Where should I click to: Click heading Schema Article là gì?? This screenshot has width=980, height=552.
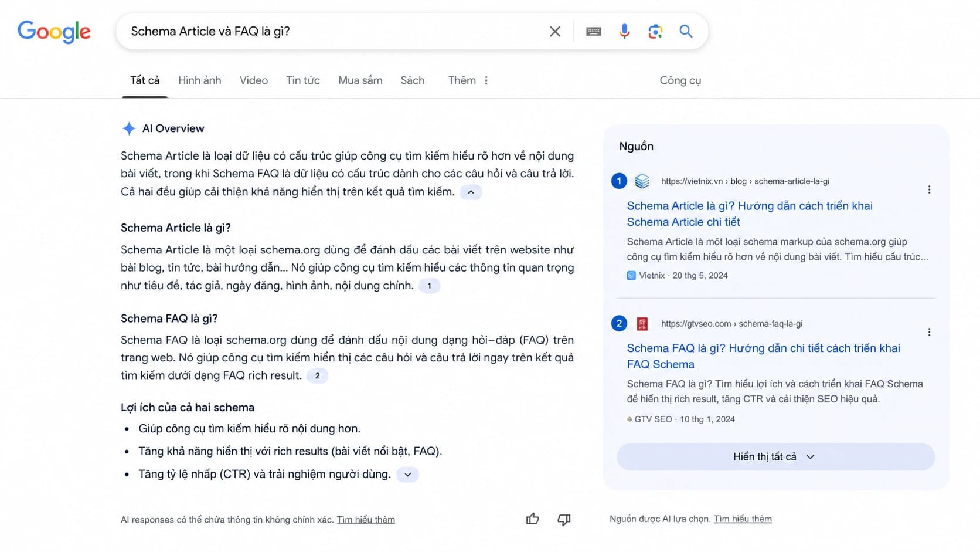pos(176,228)
